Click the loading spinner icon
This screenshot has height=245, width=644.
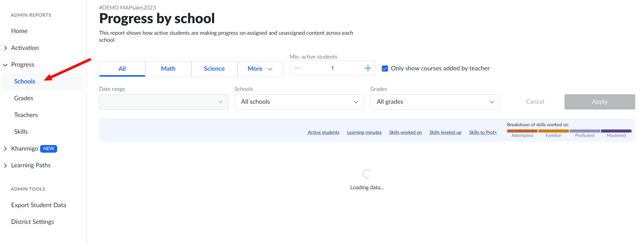coord(367,174)
